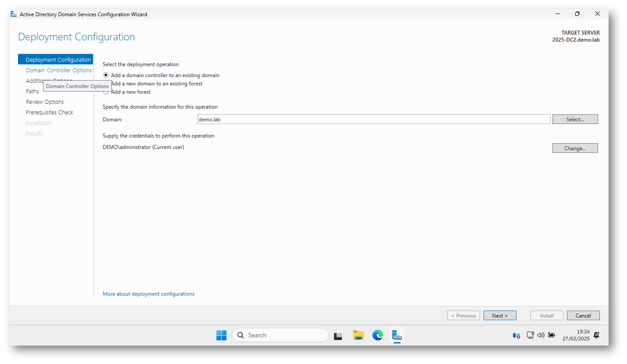Click the Cancel button

coord(583,315)
